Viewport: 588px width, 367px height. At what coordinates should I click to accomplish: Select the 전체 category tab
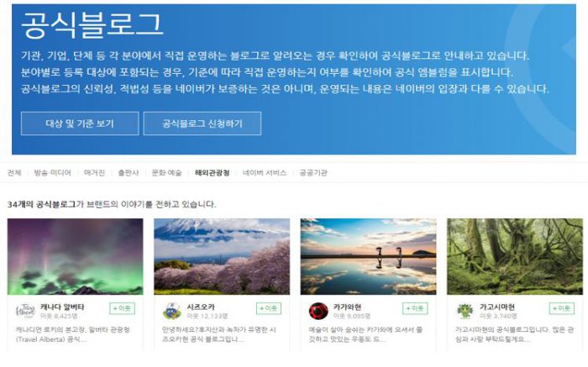pos(14,173)
